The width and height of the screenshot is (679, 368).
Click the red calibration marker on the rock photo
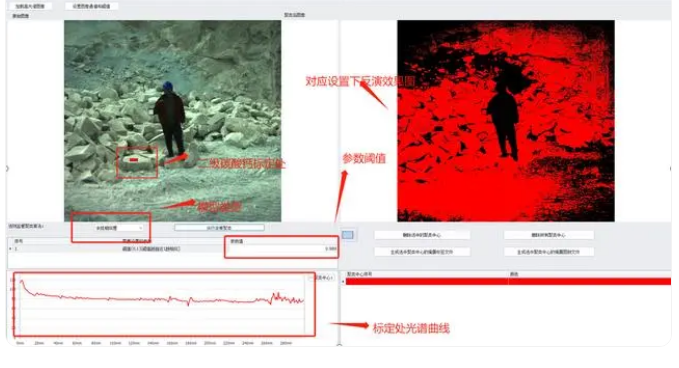(134, 160)
